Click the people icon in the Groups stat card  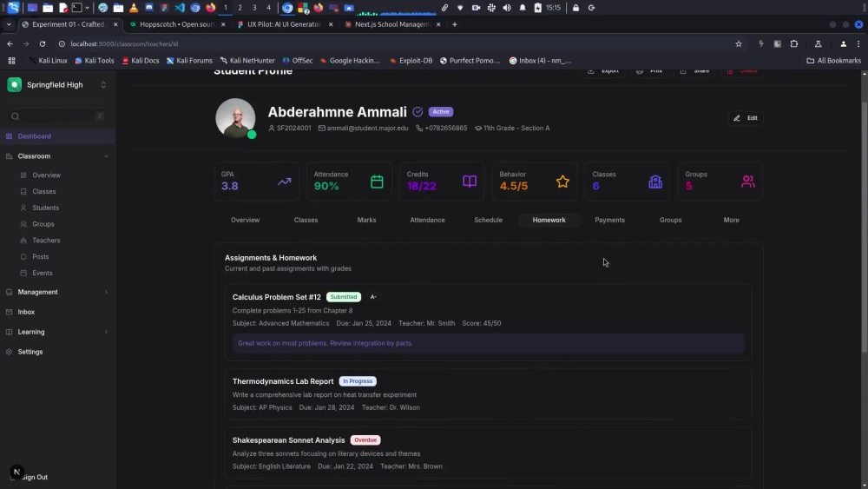(x=748, y=181)
